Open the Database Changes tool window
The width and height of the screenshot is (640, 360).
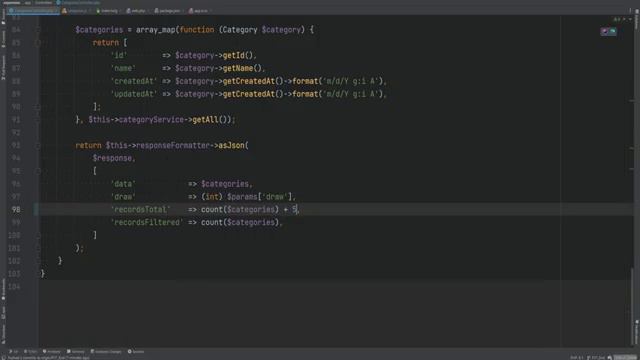click(x=106, y=351)
